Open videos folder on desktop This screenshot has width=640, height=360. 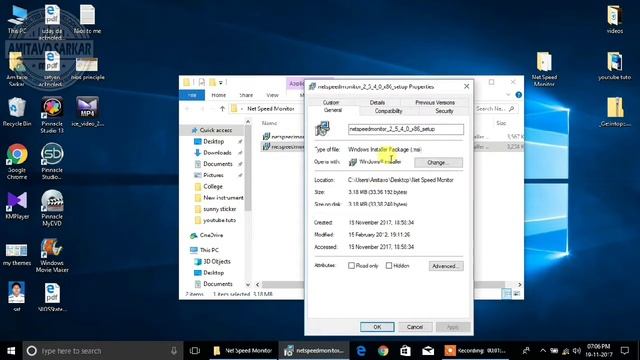tap(614, 19)
